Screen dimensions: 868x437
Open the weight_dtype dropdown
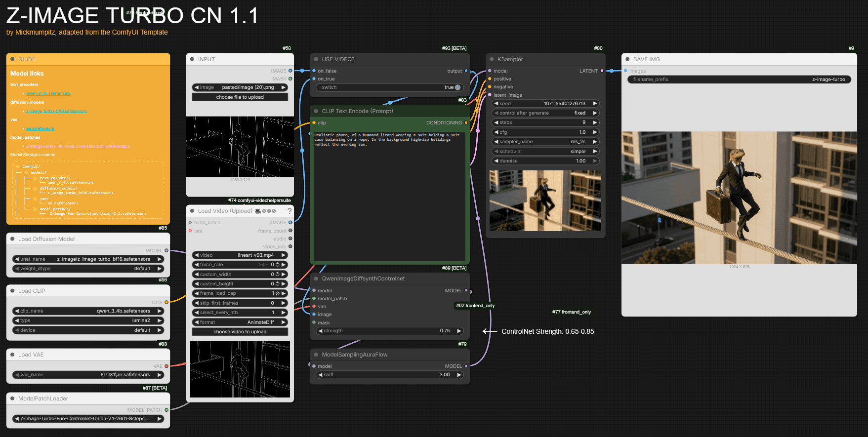click(88, 269)
